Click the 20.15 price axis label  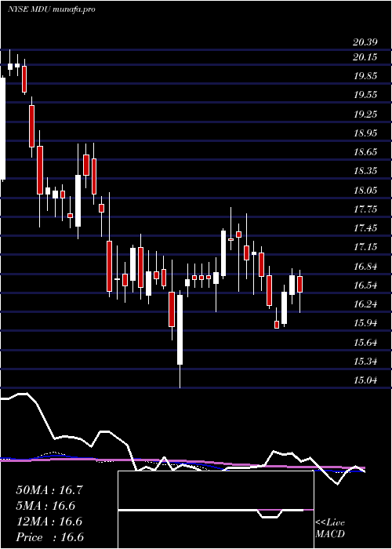(365, 57)
